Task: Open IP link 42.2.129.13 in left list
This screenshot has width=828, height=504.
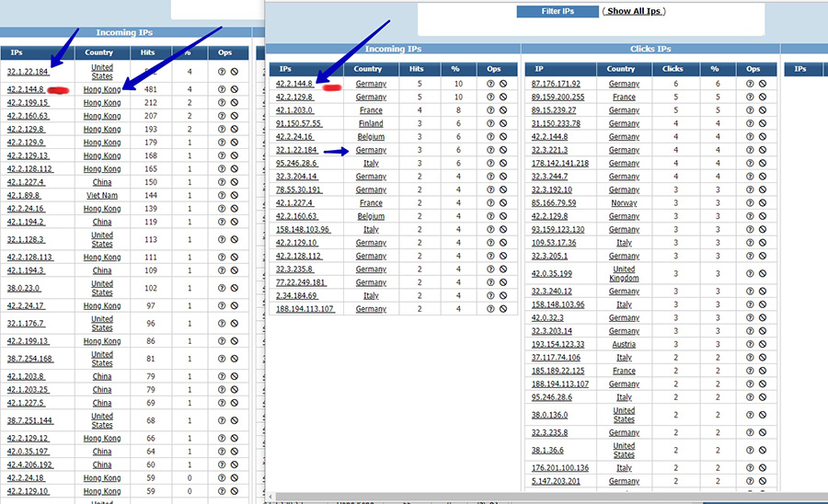Action: (28, 155)
